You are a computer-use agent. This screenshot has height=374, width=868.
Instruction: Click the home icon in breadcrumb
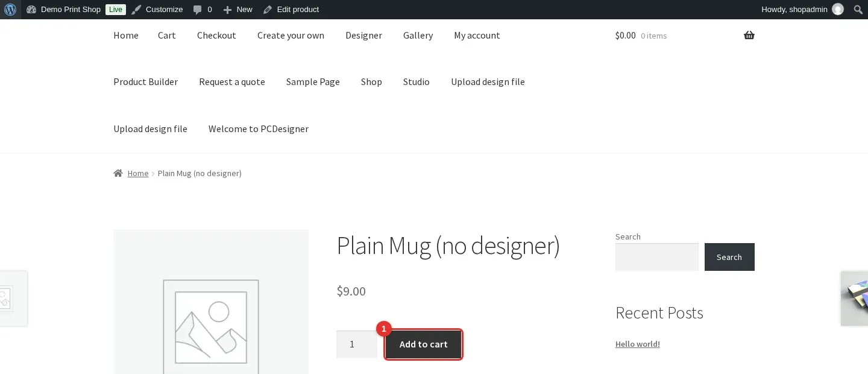pyautogui.click(x=118, y=173)
